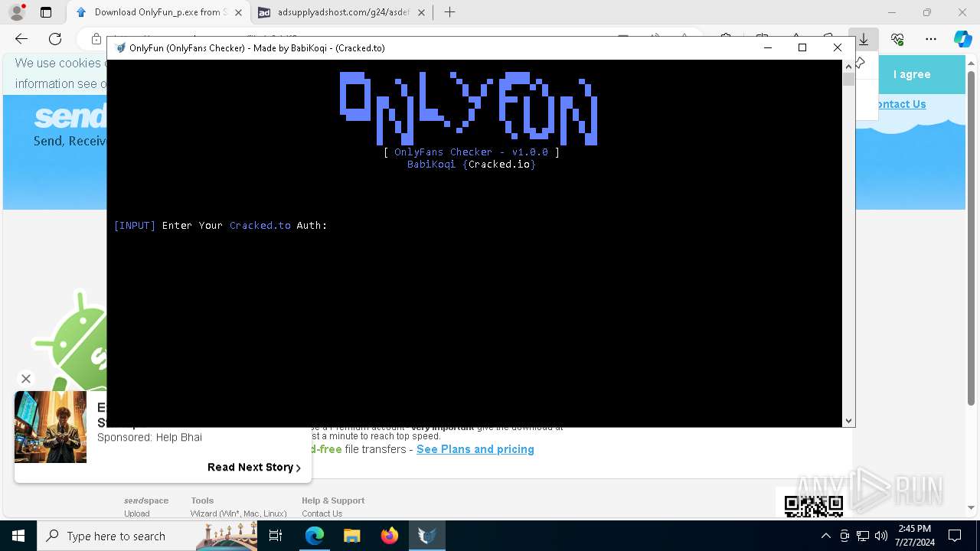Viewport: 980px width, 551px height.
Task: Open Edge Settings and more menu
Action: pos(931,39)
